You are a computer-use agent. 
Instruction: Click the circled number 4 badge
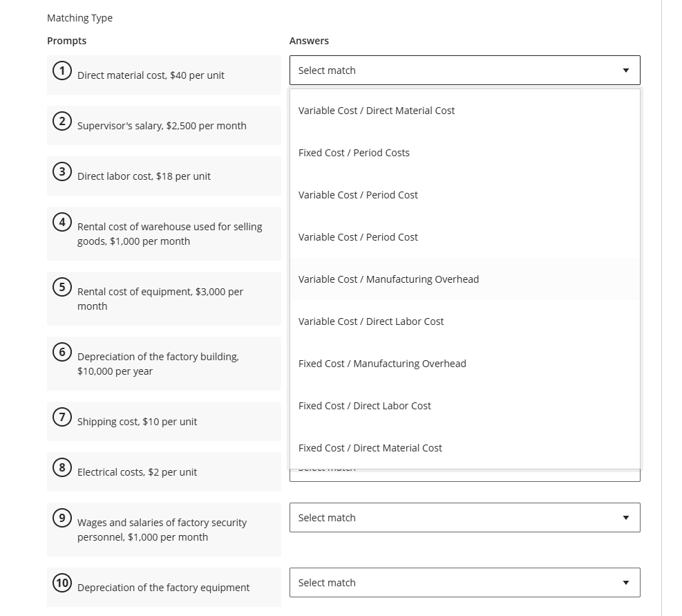62,221
